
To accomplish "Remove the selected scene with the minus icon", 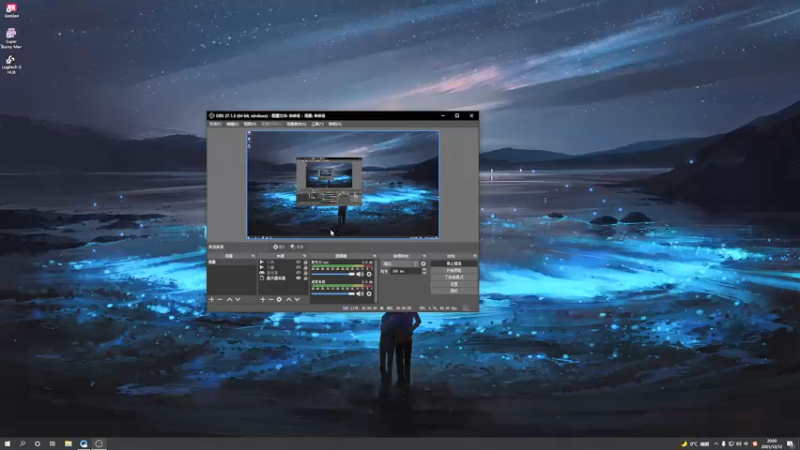I will tap(220, 299).
